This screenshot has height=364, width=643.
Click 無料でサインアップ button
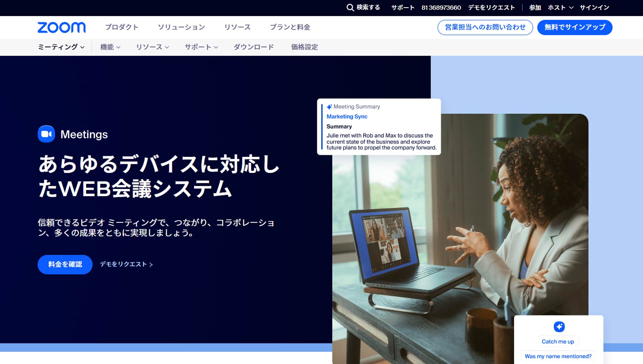point(575,28)
